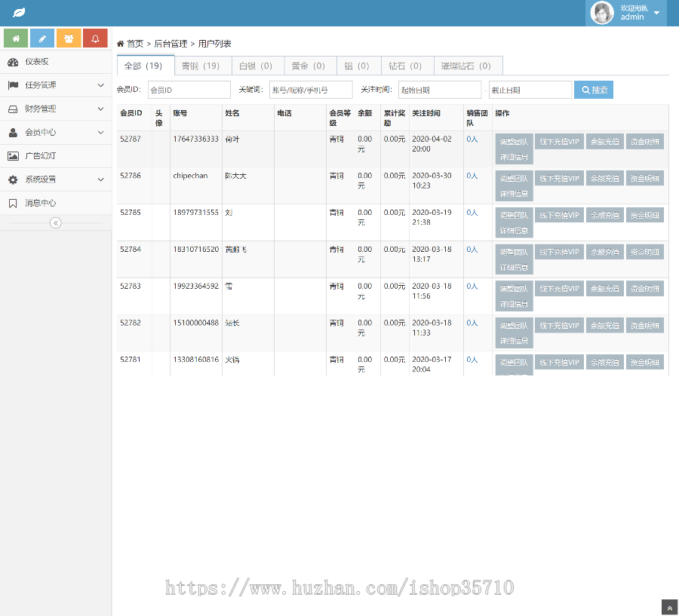Click 资金明细 for member 52781
This screenshot has height=616, width=679.
[645, 363]
